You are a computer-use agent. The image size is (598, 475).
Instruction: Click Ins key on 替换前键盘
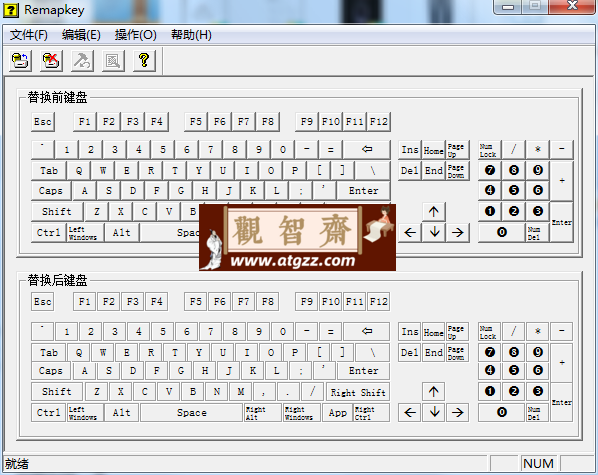410,150
